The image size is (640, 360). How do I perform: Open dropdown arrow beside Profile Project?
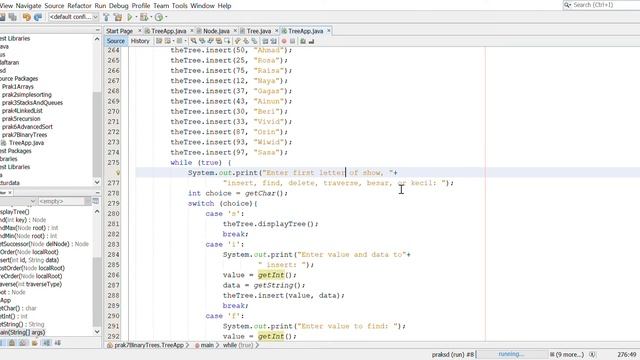click(x=166, y=17)
